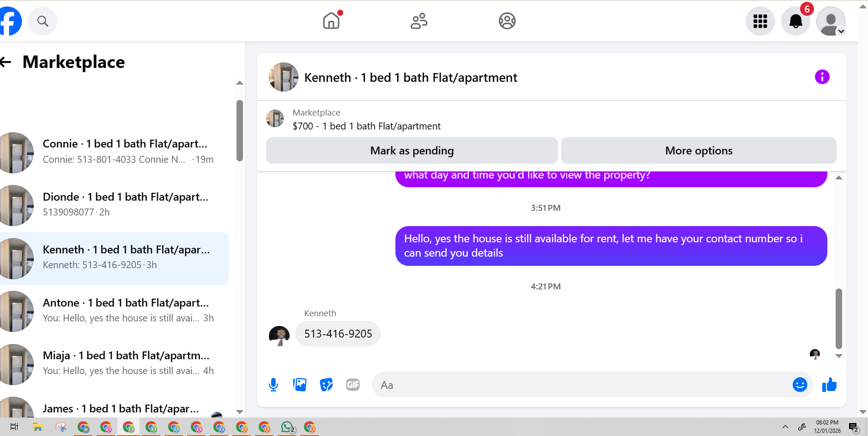868x436 pixels.
Task: Click the 3:51 PM timestamp in the chat
Action: (x=546, y=208)
